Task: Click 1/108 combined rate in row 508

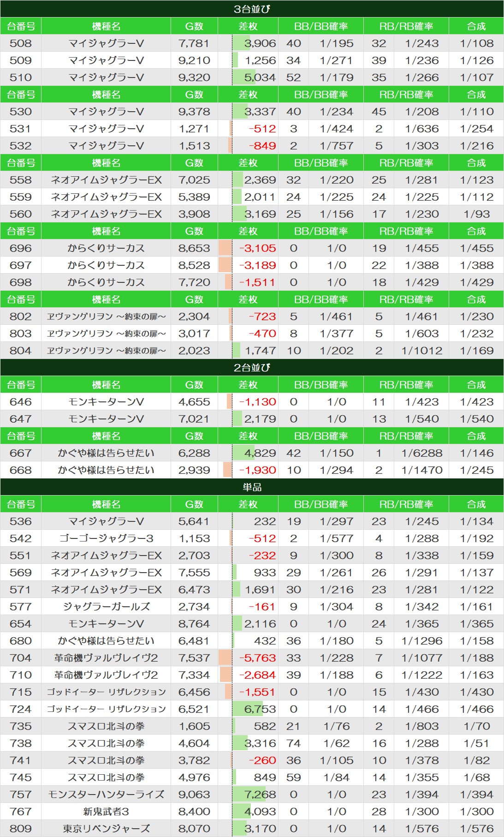Action: coord(476,43)
